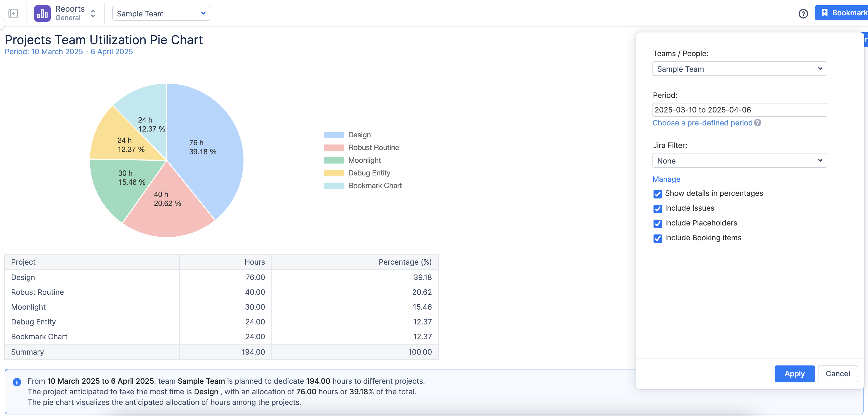The image size is (868, 416).
Task: Click Choose a pre-defined period link
Action: point(702,123)
